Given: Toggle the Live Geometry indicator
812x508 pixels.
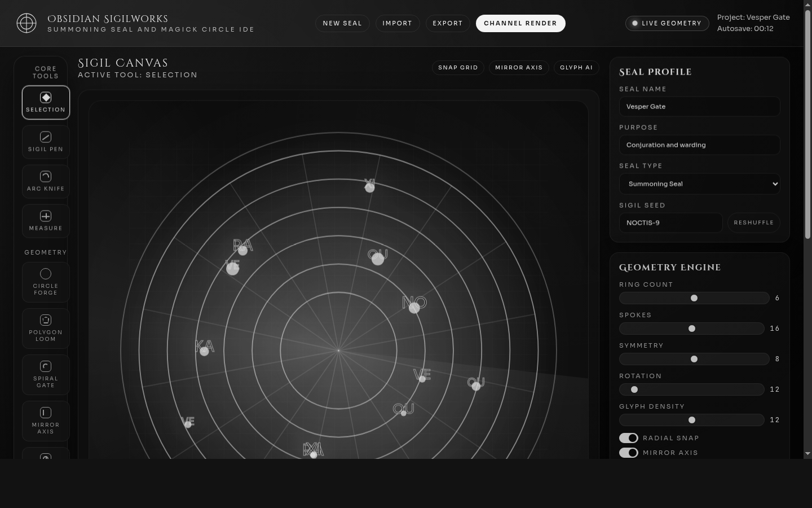Looking at the screenshot, I should click(667, 23).
